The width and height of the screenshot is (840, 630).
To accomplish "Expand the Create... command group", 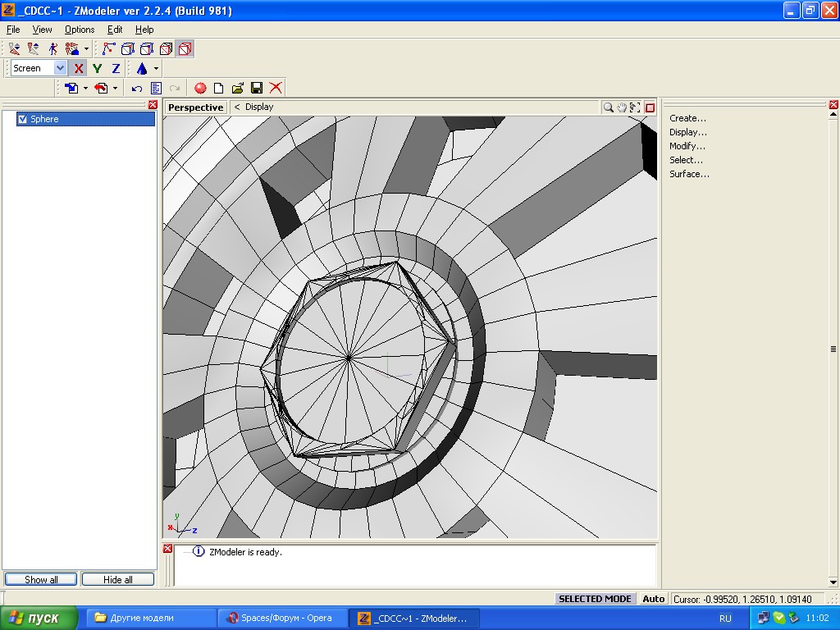I will point(687,118).
